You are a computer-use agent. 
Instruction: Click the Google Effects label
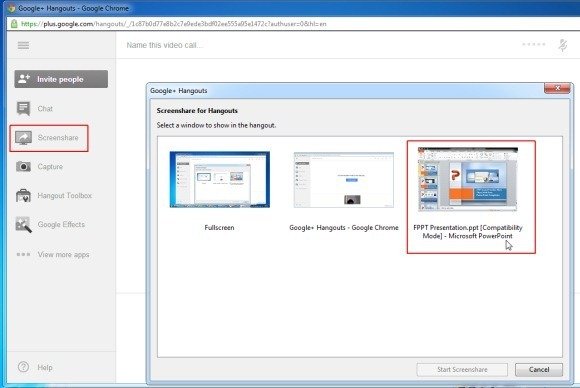pyautogui.click(x=61, y=225)
